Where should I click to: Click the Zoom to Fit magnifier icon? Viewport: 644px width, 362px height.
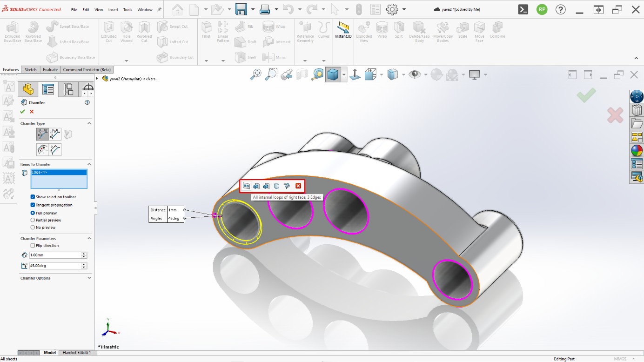[256, 74]
